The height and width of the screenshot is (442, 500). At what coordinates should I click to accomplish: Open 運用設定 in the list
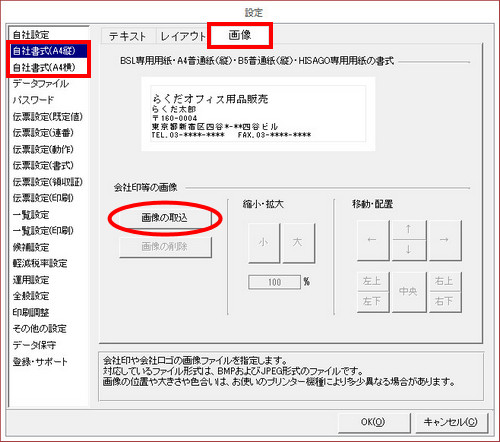tap(31, 280)
